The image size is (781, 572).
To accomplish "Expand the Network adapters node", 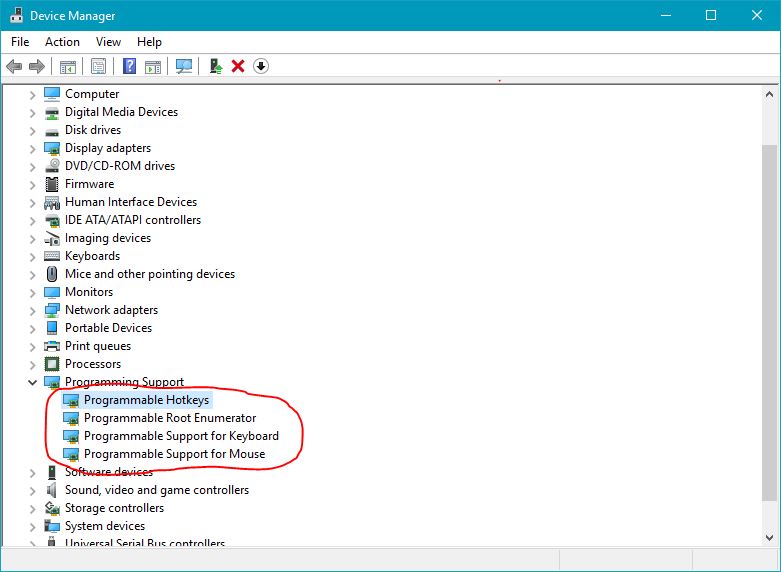I will pos(32,310).
